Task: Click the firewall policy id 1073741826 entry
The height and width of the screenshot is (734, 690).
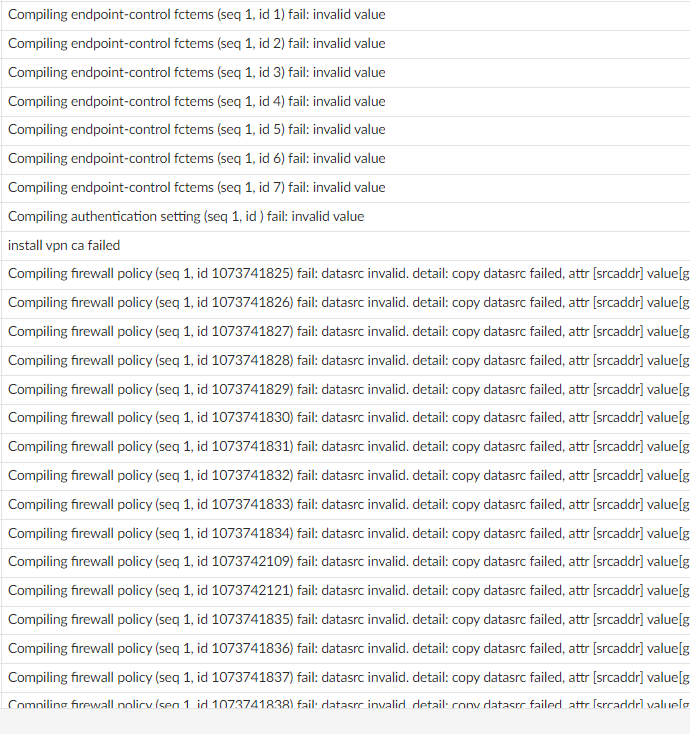Action: click(345, 303)
